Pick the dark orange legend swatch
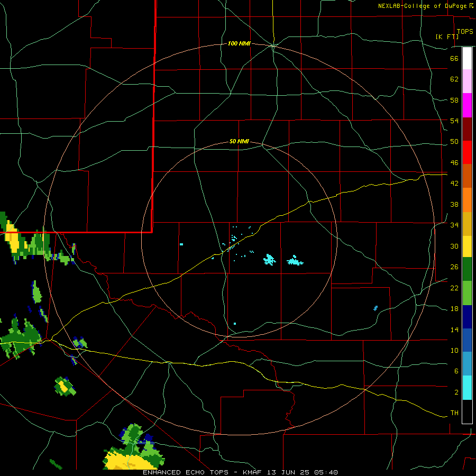Viewport: 476px width, 476px height. 467,176
